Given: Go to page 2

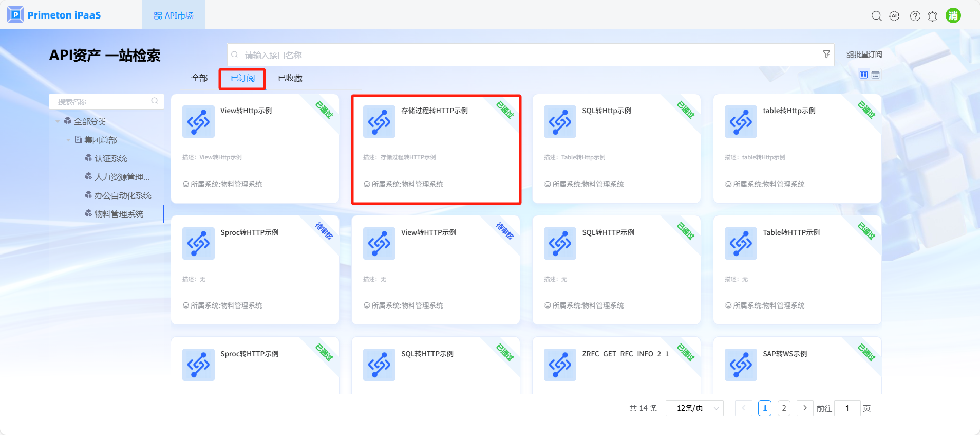Looking at the screenshot, I should click(x=784, y=408).
